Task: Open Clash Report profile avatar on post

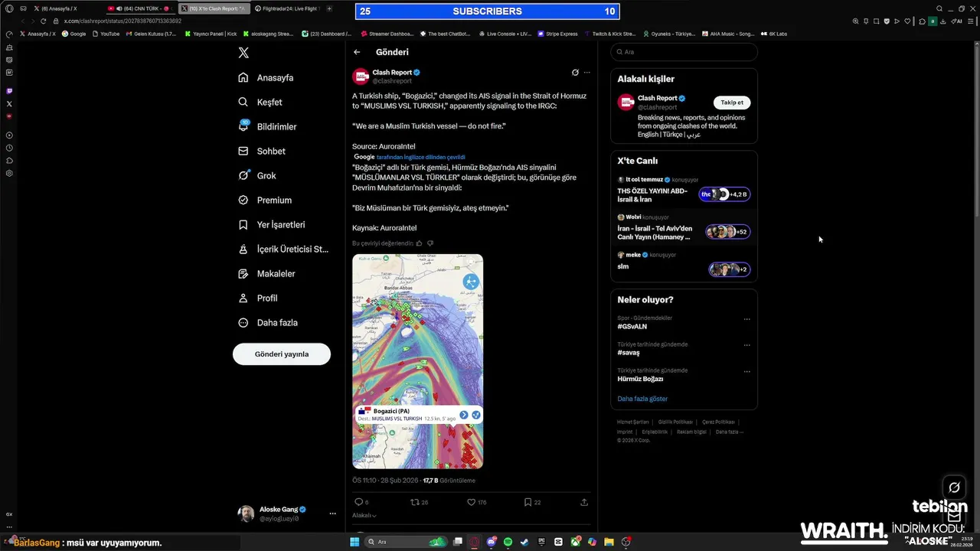Action: 361,77
